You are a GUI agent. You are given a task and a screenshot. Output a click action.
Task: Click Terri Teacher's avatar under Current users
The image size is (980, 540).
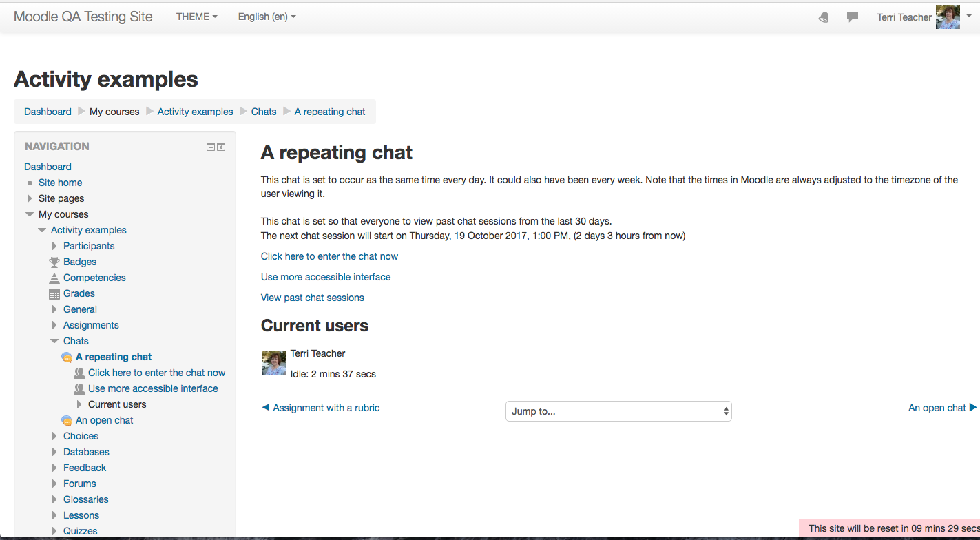coord(273,363)
